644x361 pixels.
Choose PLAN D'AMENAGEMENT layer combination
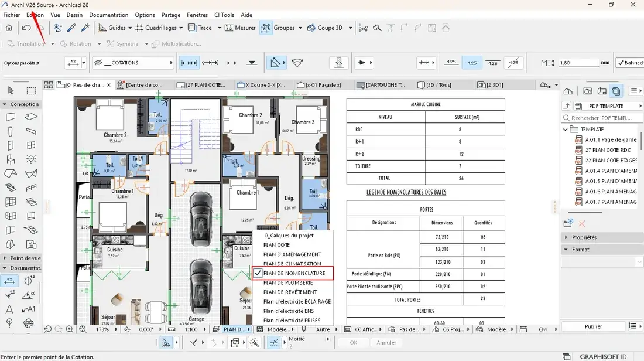292,254
